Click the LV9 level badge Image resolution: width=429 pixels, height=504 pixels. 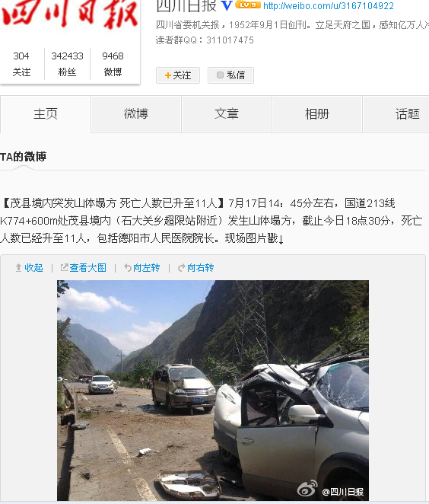point(247,5)
